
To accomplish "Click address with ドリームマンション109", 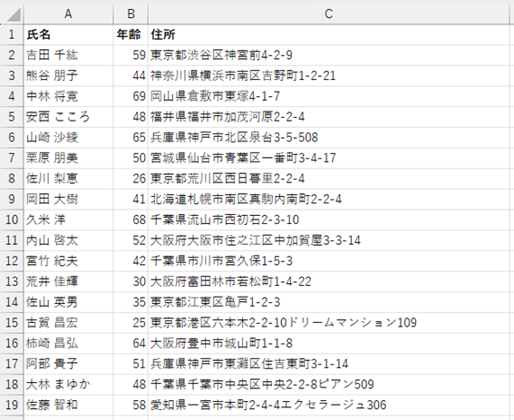I will (x=328, y=323).
